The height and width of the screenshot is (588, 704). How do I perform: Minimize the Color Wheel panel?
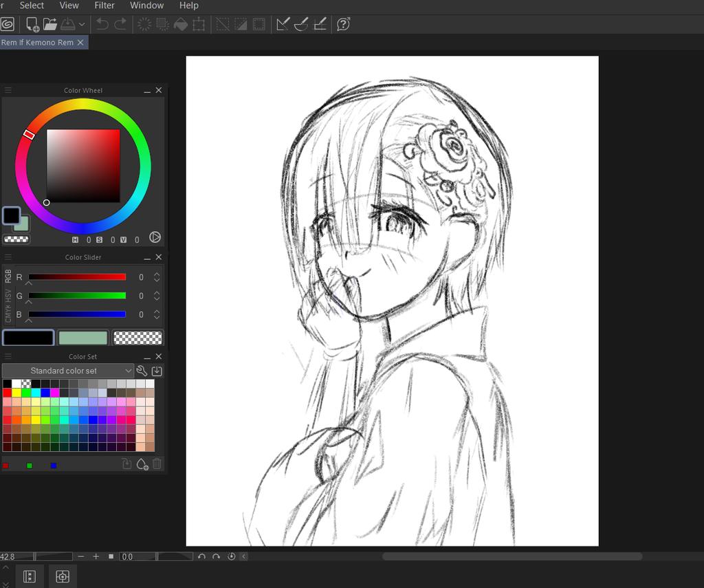click(147, 91)
